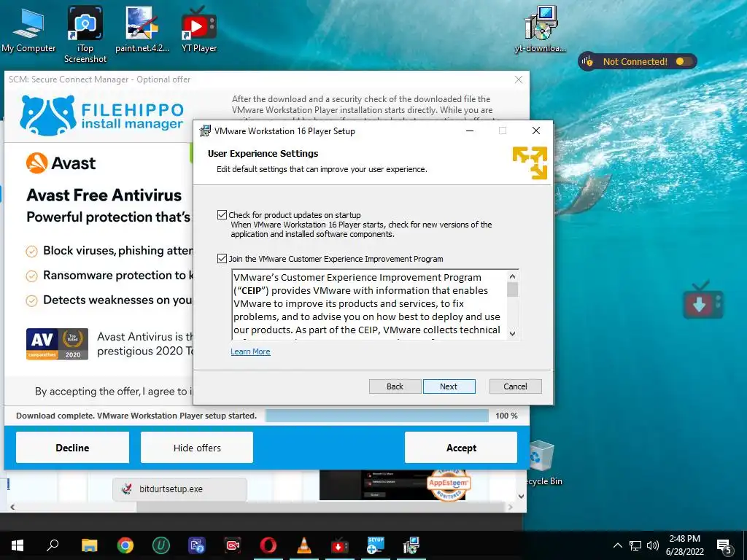Click CEIP text scroll up arrow

pyautogui.click(x=512, y=276)
